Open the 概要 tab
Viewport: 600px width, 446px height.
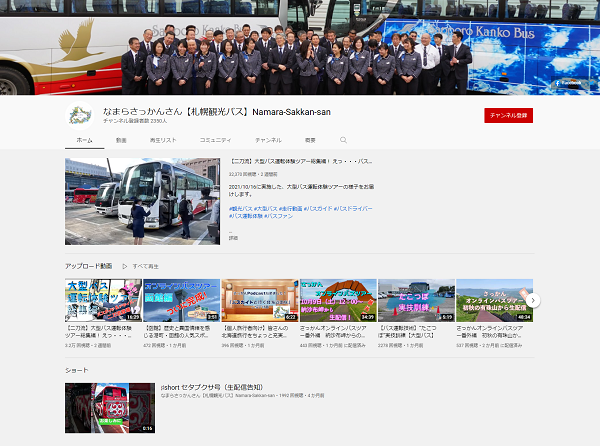click(310, 140)
